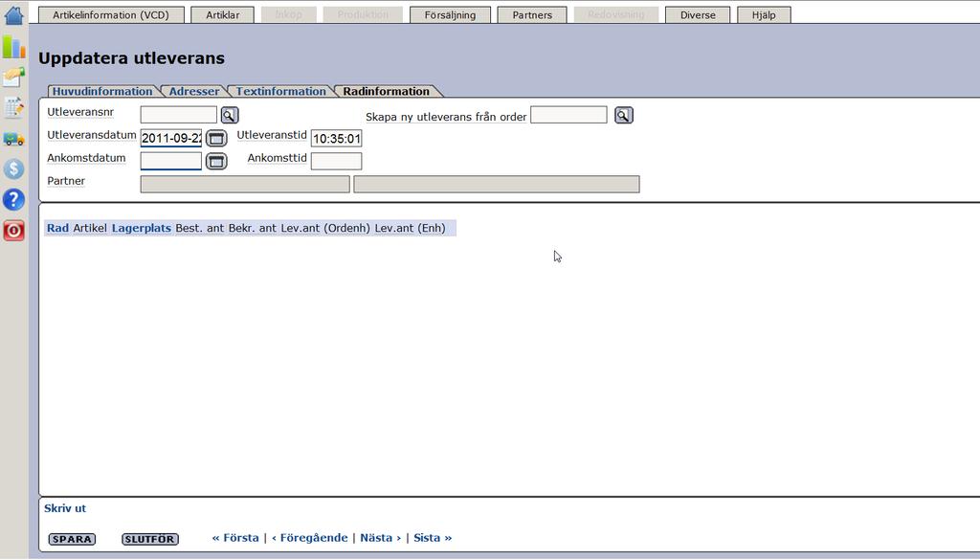980x560 pixels.
Task: Open the Partners menu
Action: tap(532, 15)
